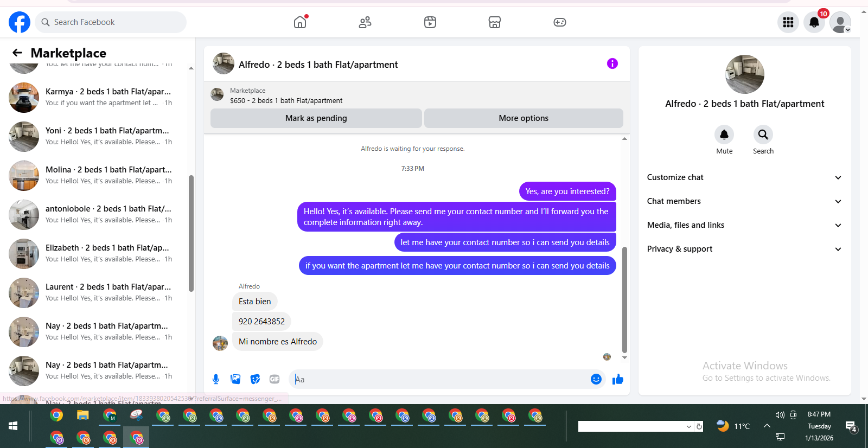Click the Facebook logo icon
This screenshot has height=448, width=868.
coord(20,22)
